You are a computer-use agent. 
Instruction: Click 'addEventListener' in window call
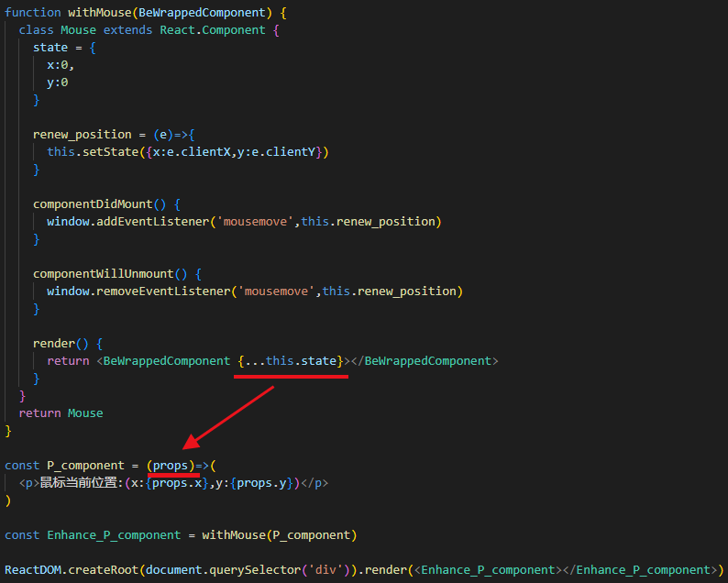coord(153,222)
